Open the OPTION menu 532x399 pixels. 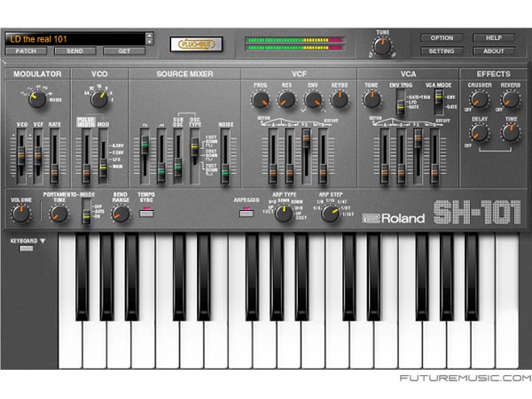pos(442,38)
